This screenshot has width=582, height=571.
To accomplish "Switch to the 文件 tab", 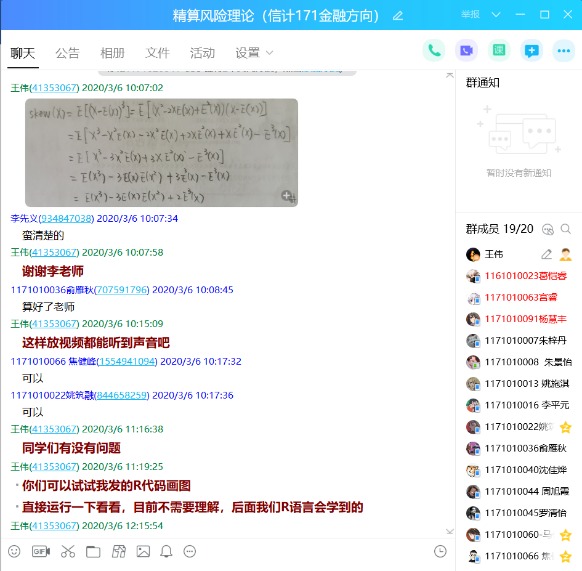I will coord(157,53).
